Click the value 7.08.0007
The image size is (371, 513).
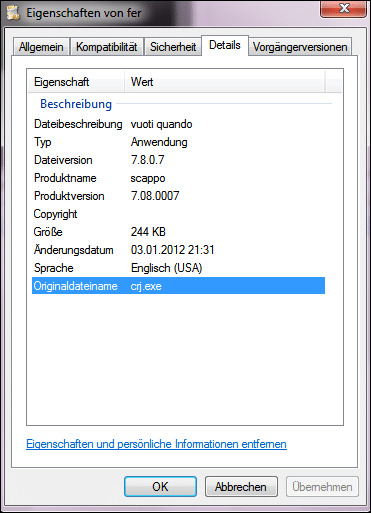(155, 196)
